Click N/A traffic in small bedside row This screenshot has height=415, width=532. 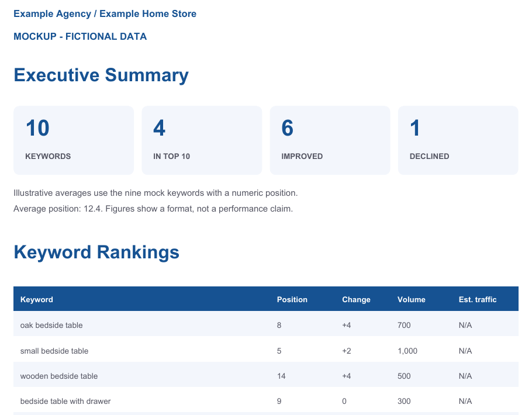pyautogui.click(x=465, y=351)
